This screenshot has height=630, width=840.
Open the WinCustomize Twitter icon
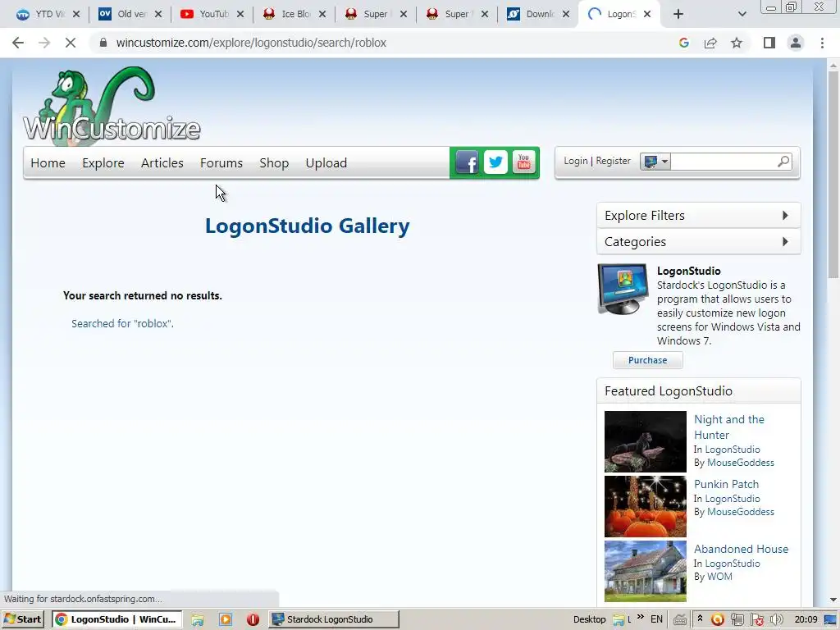click(495, 162)
